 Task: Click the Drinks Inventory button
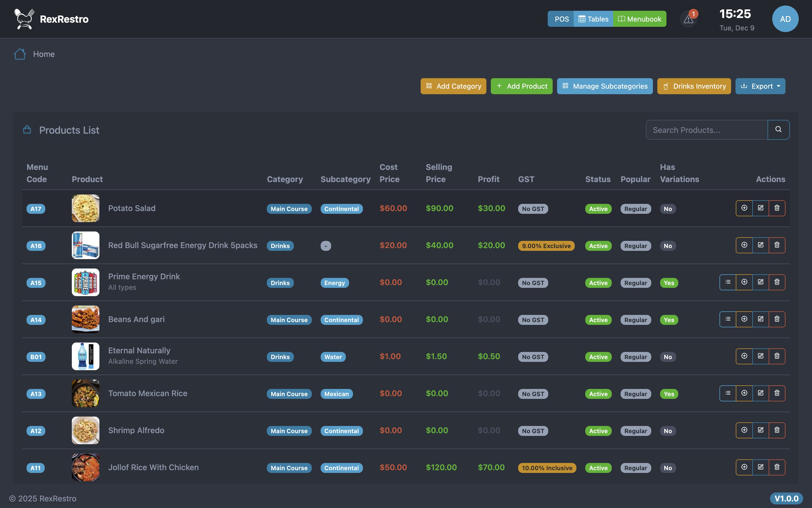tap(694, 86)
